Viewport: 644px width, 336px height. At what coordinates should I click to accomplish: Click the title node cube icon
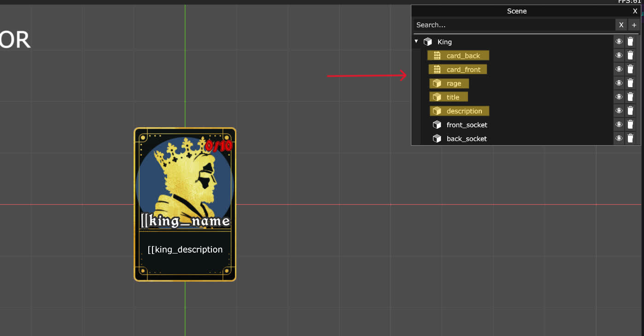(x=437, y=97)
